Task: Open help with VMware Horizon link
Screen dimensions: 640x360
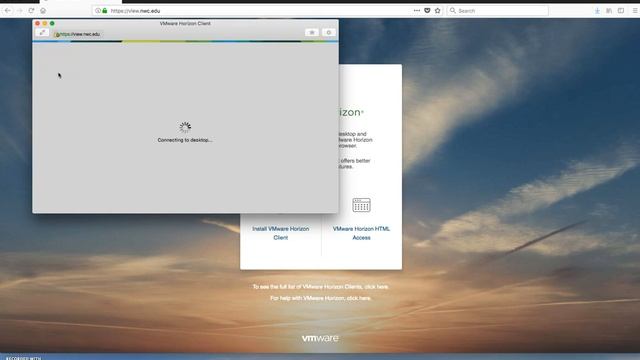Action: (320, 298)
